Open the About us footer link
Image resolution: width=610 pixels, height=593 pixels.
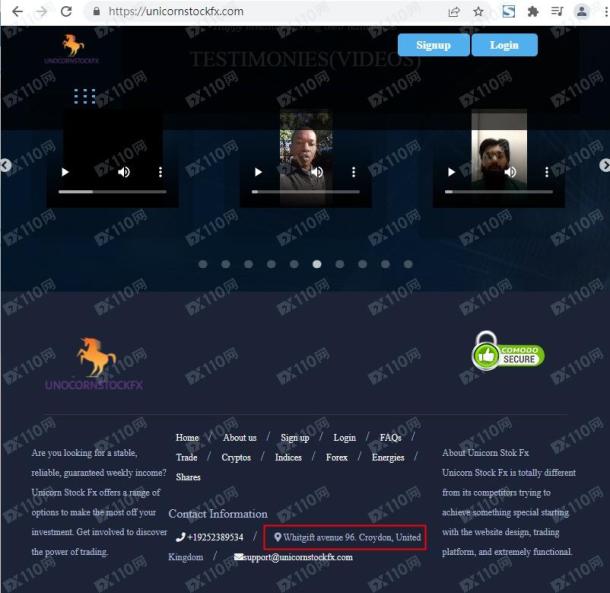pos(240,438)
